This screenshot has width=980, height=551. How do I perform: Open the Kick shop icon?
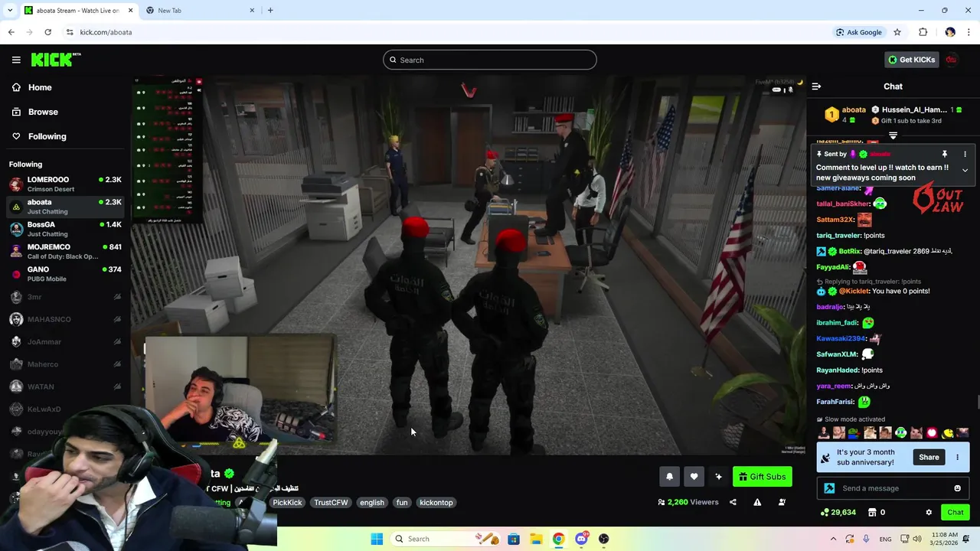coord(871,512)
